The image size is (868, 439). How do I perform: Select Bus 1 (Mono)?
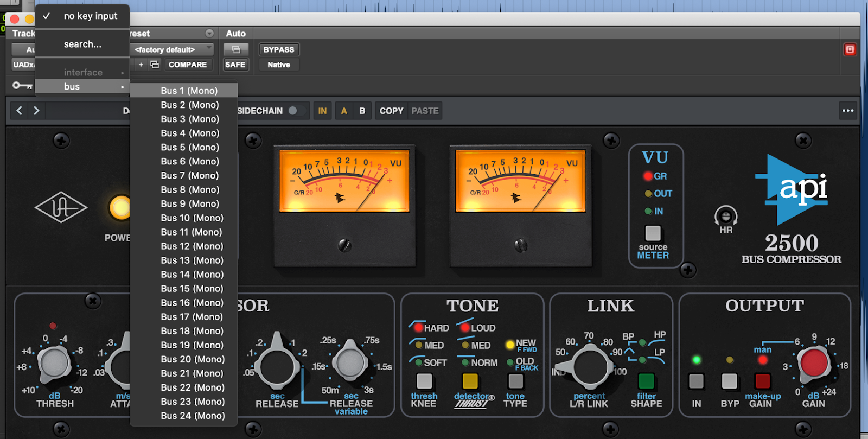(184, 91)
